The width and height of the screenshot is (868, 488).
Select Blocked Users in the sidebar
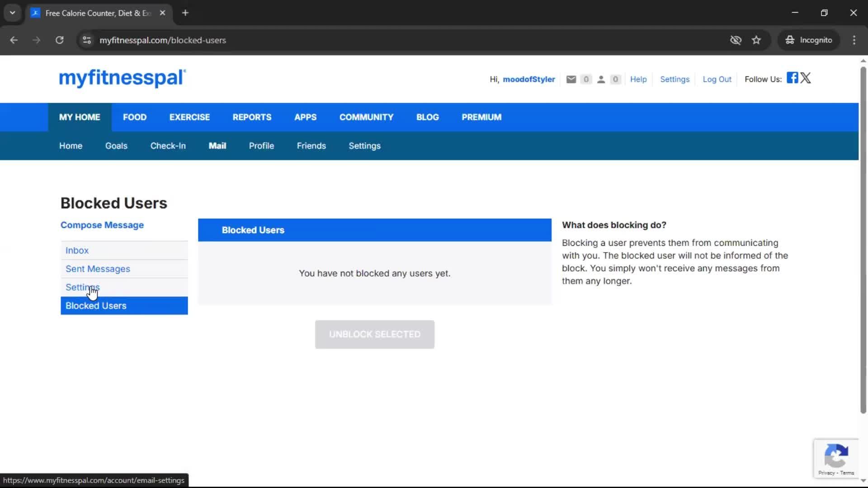coord(124,306)
